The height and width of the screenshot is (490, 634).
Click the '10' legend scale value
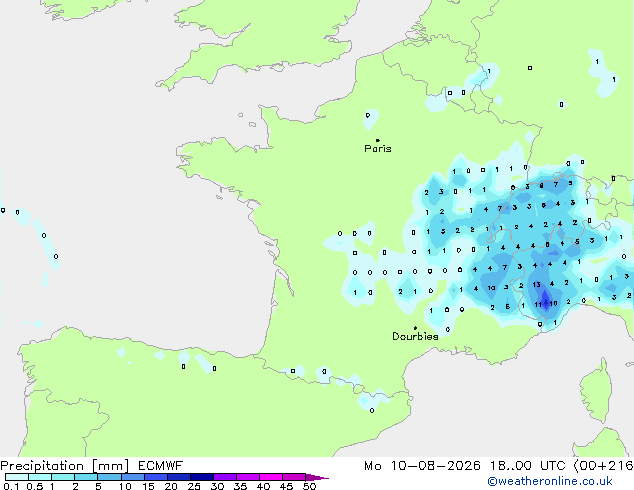125,486
